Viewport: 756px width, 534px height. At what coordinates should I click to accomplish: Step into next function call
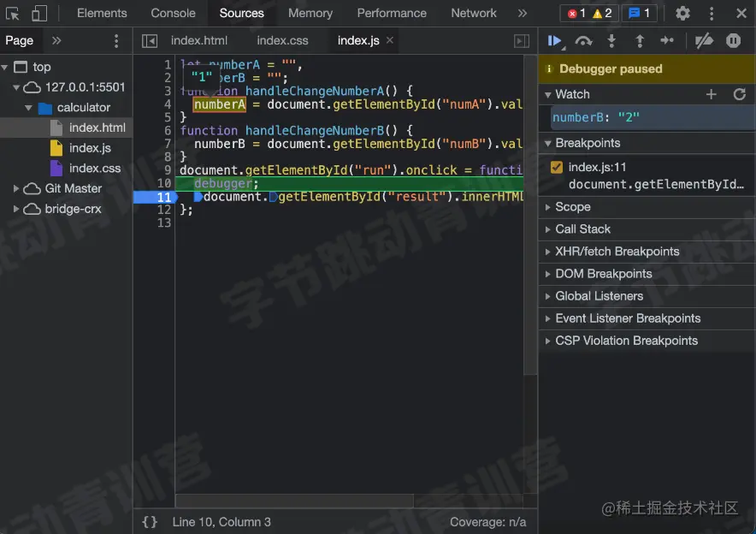click(x=611, y=41)
